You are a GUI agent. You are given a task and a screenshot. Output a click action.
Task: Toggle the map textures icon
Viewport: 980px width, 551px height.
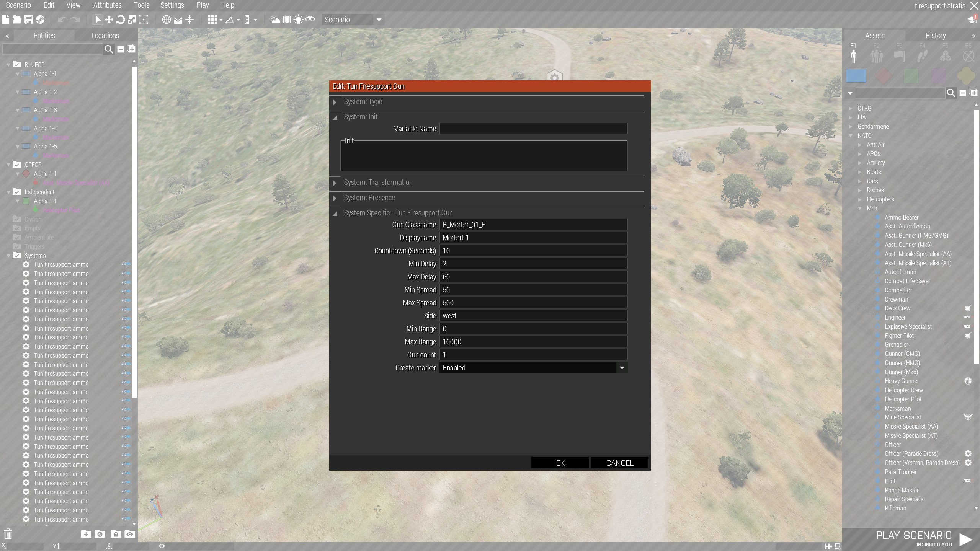[287, 20]
